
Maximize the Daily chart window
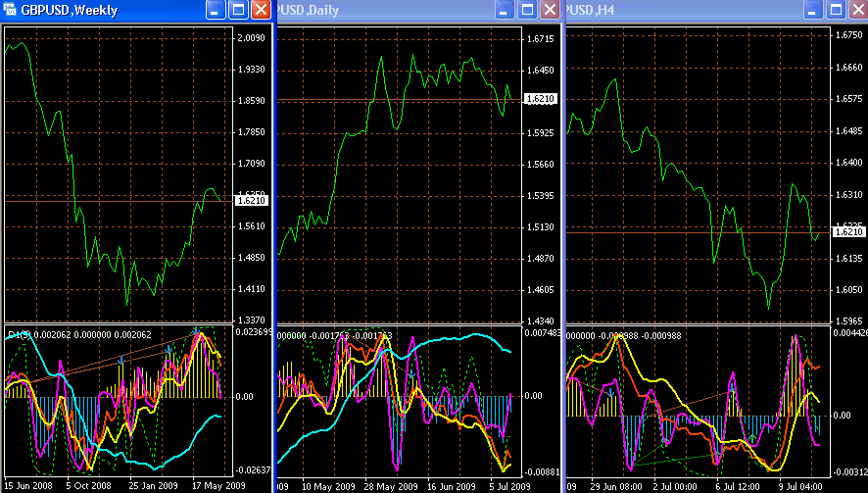click(527, 10)
